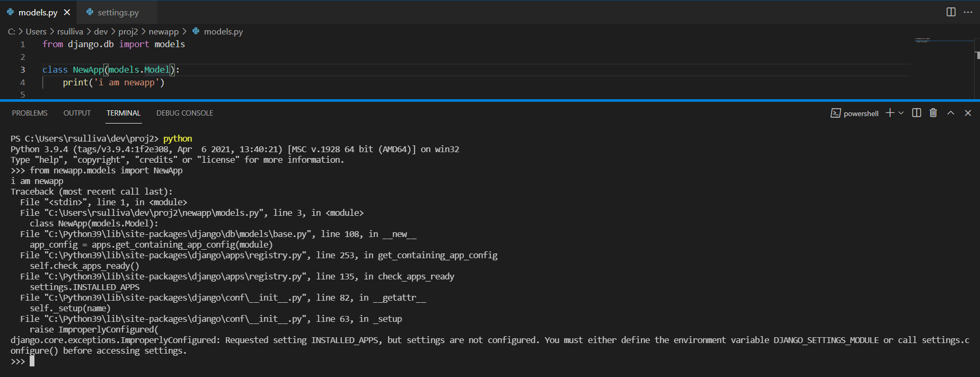Open the editor more actions menu
Screen dimensions: 980x377
[x=968, y=12]
